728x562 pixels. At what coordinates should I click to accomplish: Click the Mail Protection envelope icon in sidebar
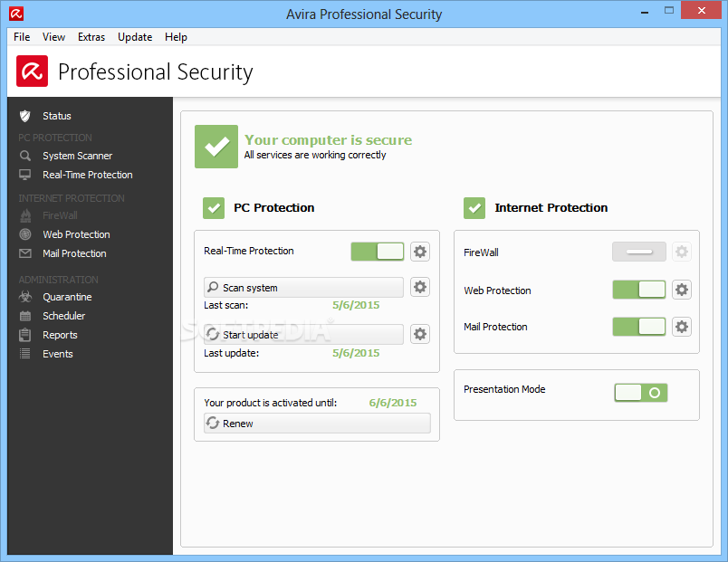pos(25,253)
